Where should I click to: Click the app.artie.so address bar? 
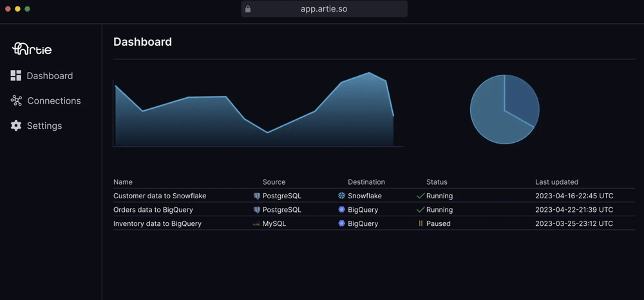click(x=324, y=9)
